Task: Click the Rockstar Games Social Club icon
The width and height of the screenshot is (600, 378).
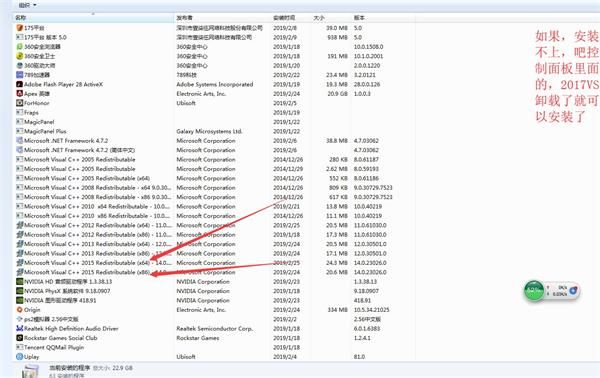Action: click(x=20, y=338)
